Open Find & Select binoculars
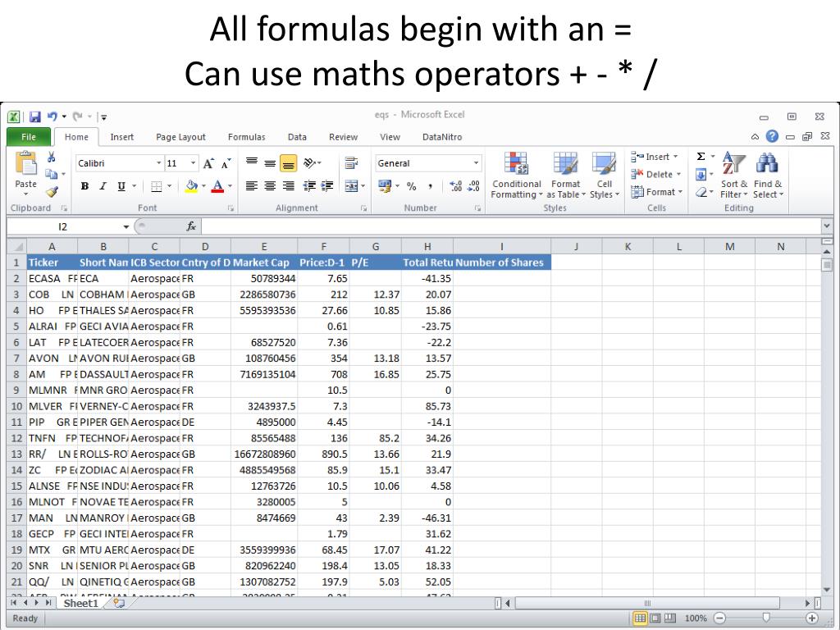 [768, 176]
